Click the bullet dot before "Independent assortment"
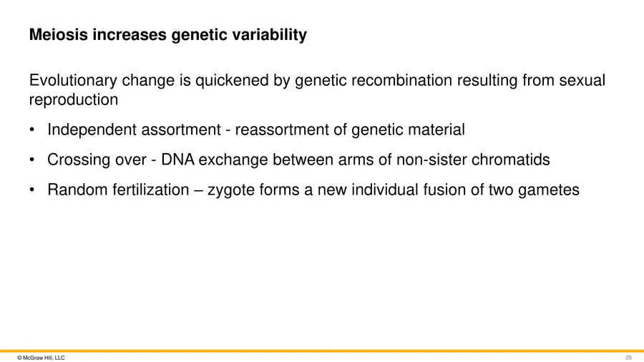Viewport: 644px width, 362px height. click(32, 129)
